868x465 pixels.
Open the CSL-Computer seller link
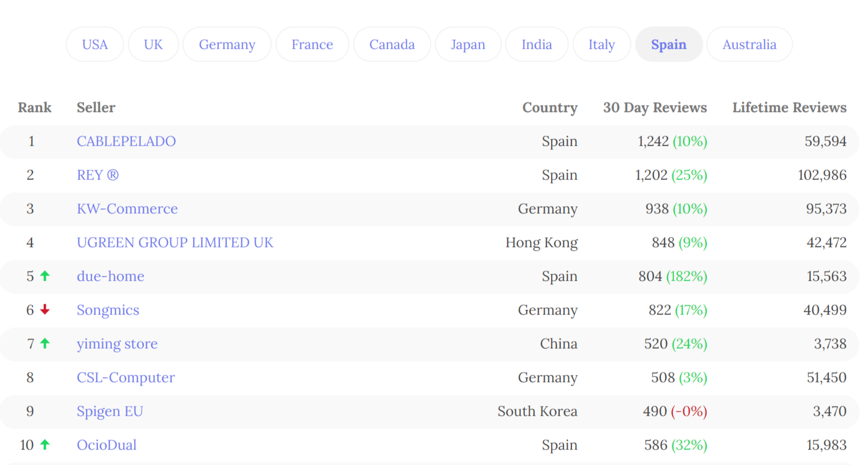click(126, 378)
